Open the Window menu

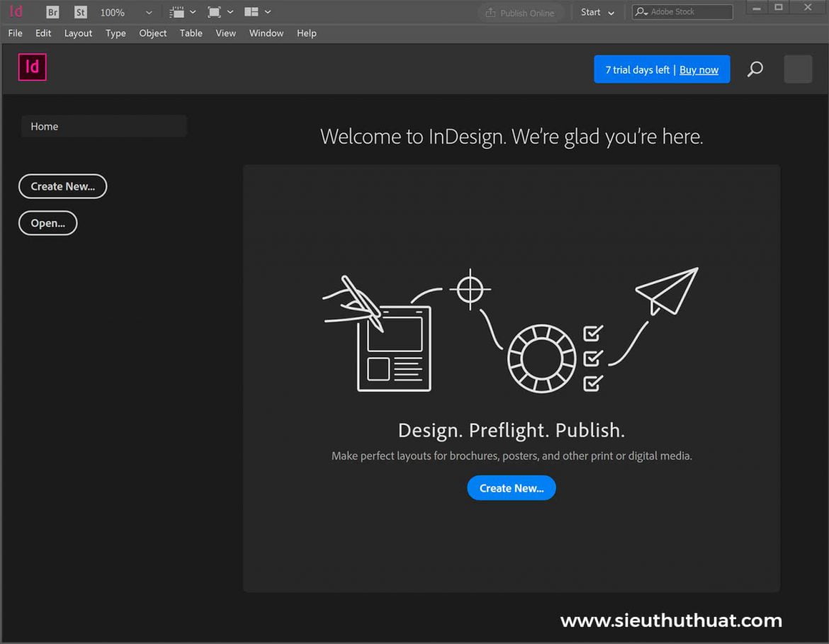click(266, 33)
